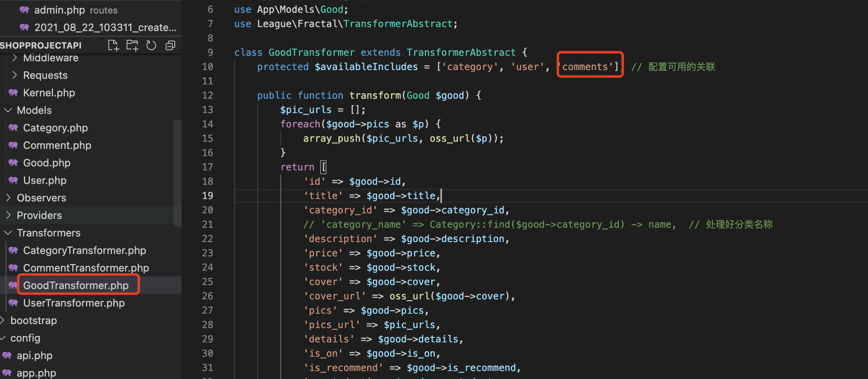Click 'category_id' key on line 20
Image resolution: width=868 pixels, height=379 pixels.
tap(340, 210)
